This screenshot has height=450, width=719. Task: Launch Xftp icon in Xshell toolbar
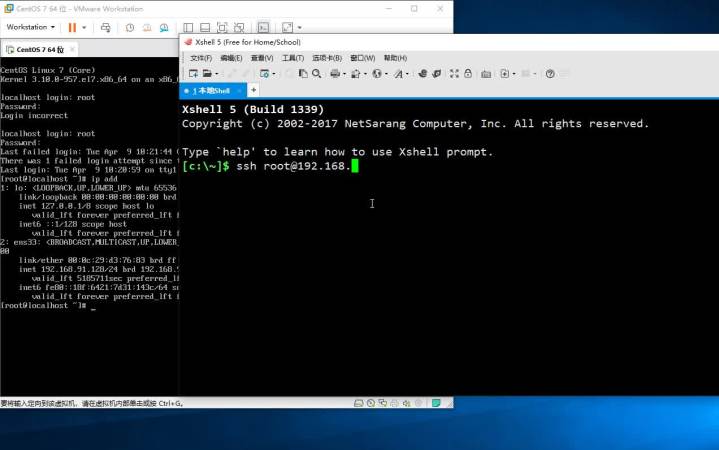point(422,73)
